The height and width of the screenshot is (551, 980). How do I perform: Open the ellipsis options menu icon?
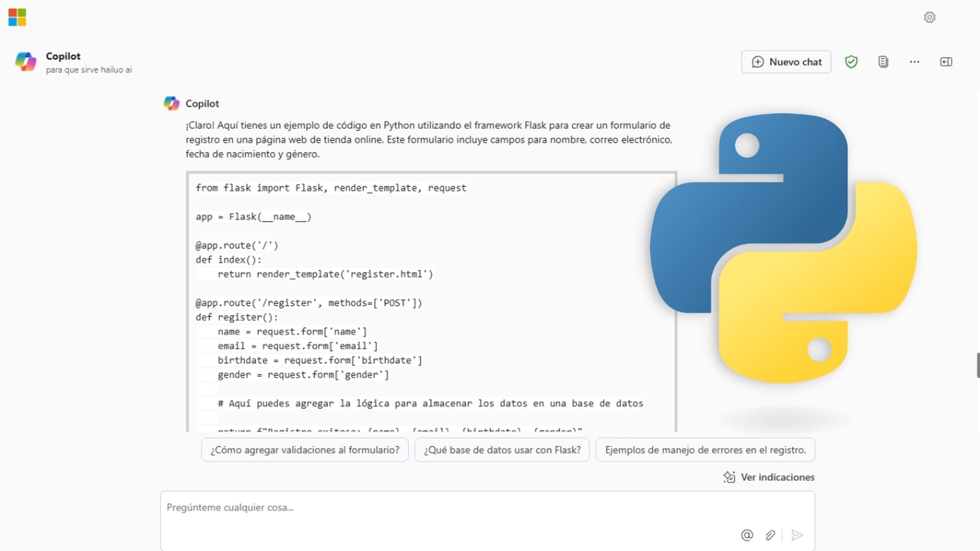(914, 62)
